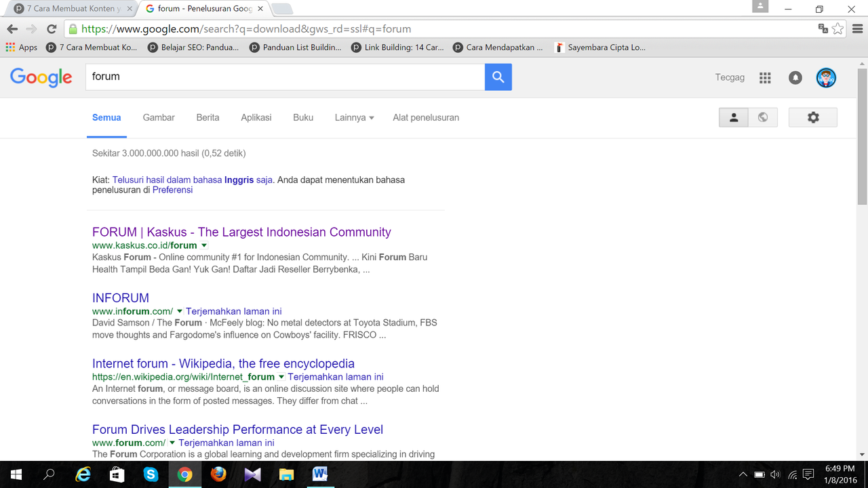Screen dimensions: 868x488
Task: Switch to Berita results tab
Action: (x=208, y=117)
